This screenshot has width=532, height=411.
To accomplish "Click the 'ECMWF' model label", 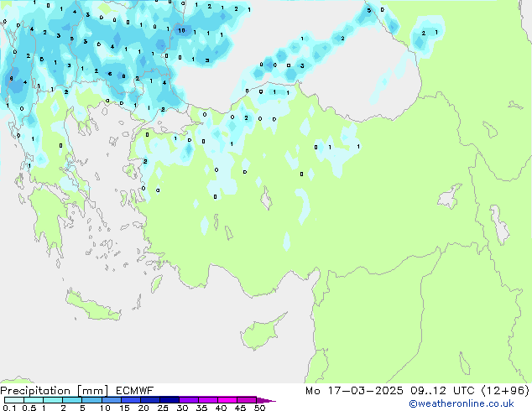I will pyautogui.click(x=135, y=391).
